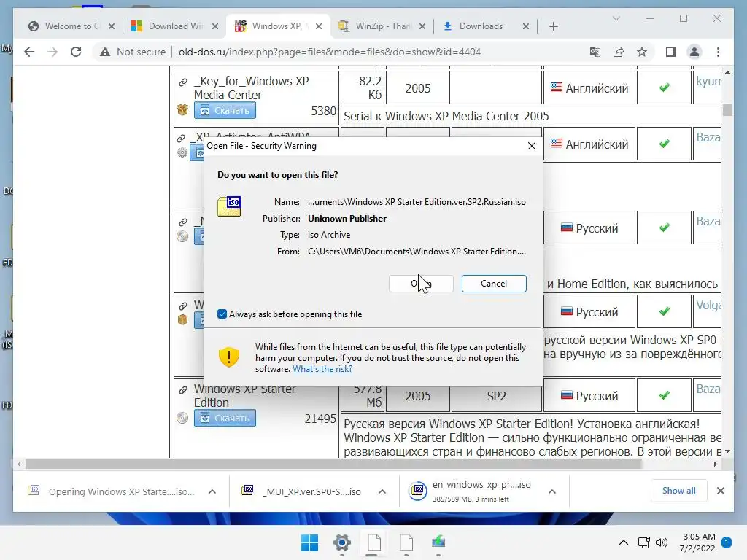Image resolution: width=747 pixels, height=560 pixels.
Task: Click link icon for Key for Windows XP
Action: 183,82
